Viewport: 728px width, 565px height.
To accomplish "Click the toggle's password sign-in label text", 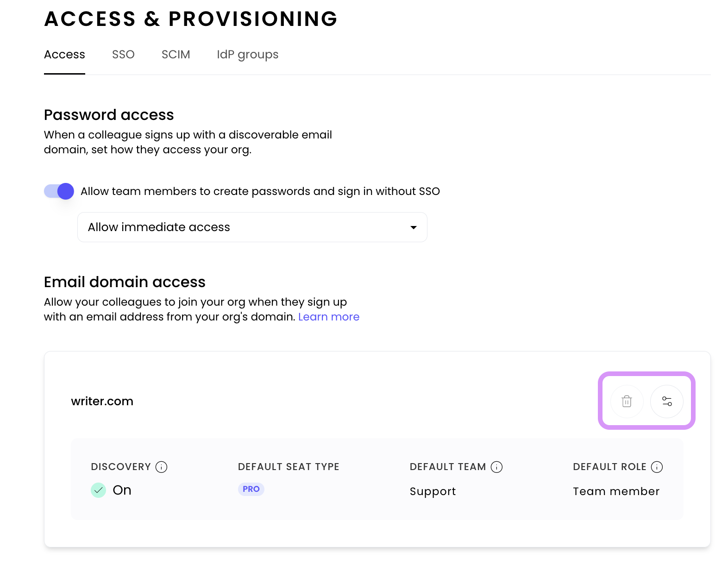I will click(260, 191).
